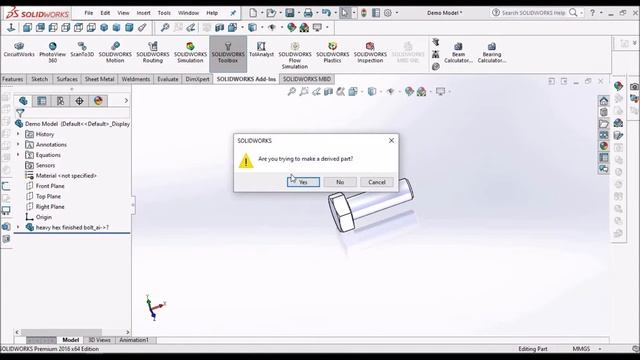Expand the Annotations tree node
Viewport: 640px width, 360px height.
pyautogui.click(x=18, y=144)
